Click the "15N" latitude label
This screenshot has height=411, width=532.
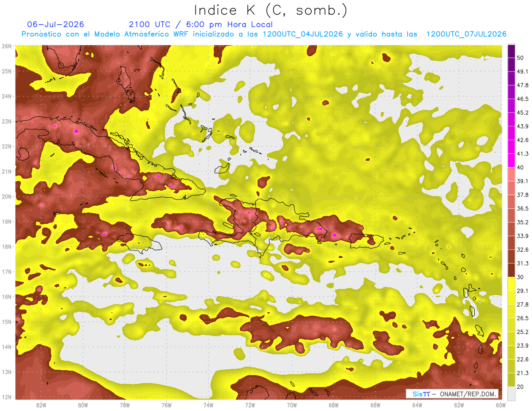click(x=6, y=321)
